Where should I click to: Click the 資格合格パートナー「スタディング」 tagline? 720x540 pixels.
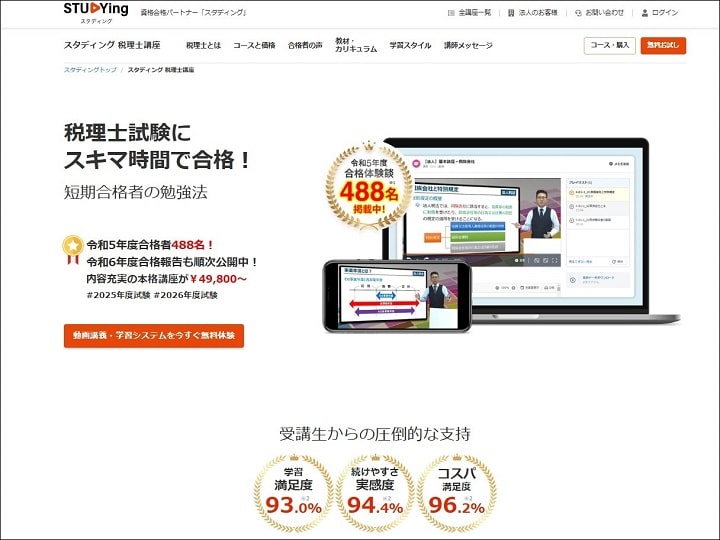point(194,13)
